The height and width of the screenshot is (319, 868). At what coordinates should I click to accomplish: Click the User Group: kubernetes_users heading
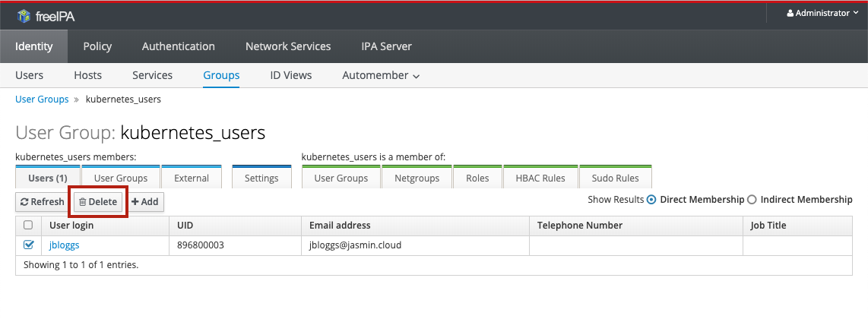(141, 133)
